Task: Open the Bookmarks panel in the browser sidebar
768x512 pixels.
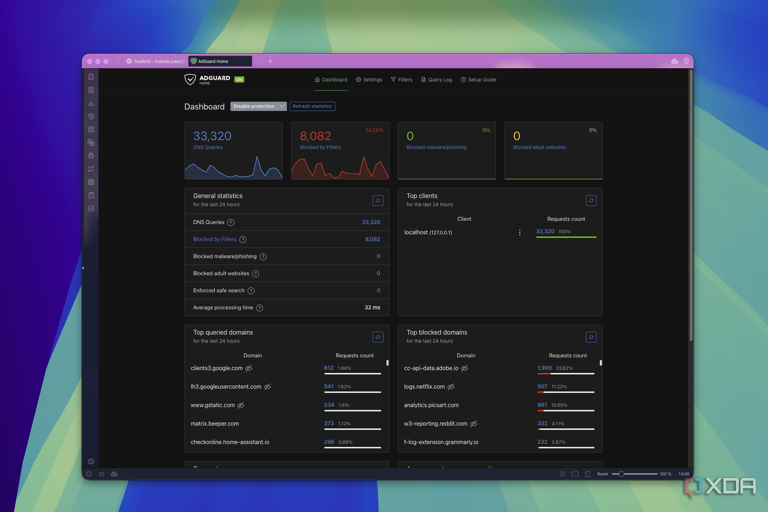Action: [x=91, y=77]
